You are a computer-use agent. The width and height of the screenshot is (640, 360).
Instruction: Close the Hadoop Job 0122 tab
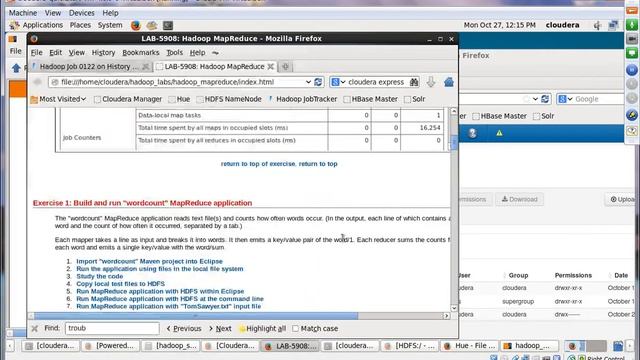145,67
